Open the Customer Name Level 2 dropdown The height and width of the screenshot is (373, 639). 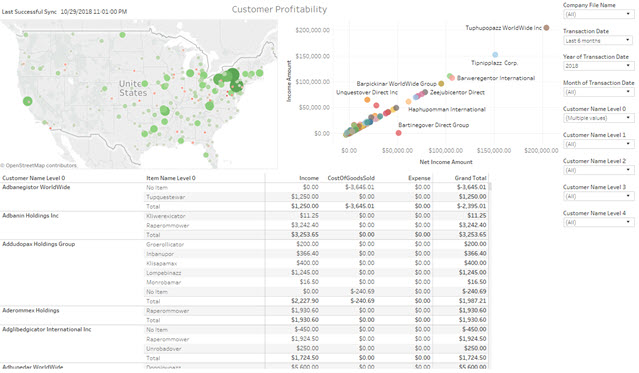click(598, 170)
